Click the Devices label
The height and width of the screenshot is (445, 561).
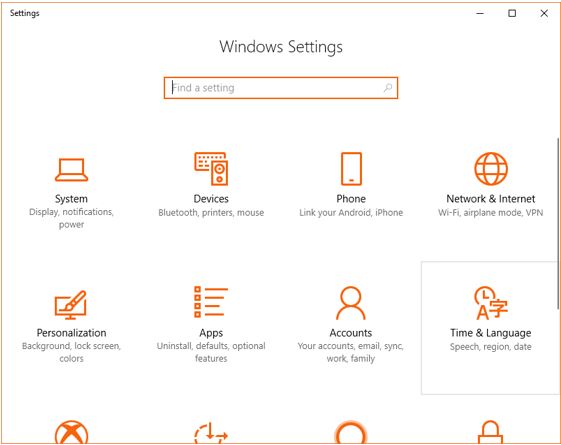pyautogui.click(x=211, y=199)
